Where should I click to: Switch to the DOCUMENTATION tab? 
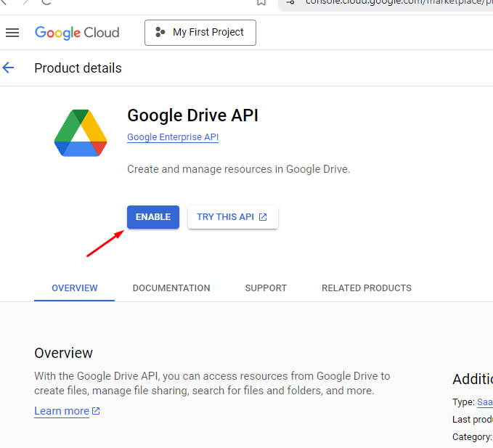click(171, 288)
